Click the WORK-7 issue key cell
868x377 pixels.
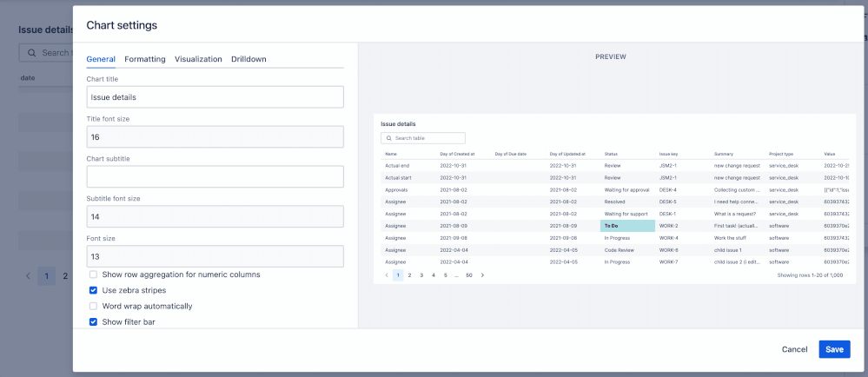tap(668, 261)
